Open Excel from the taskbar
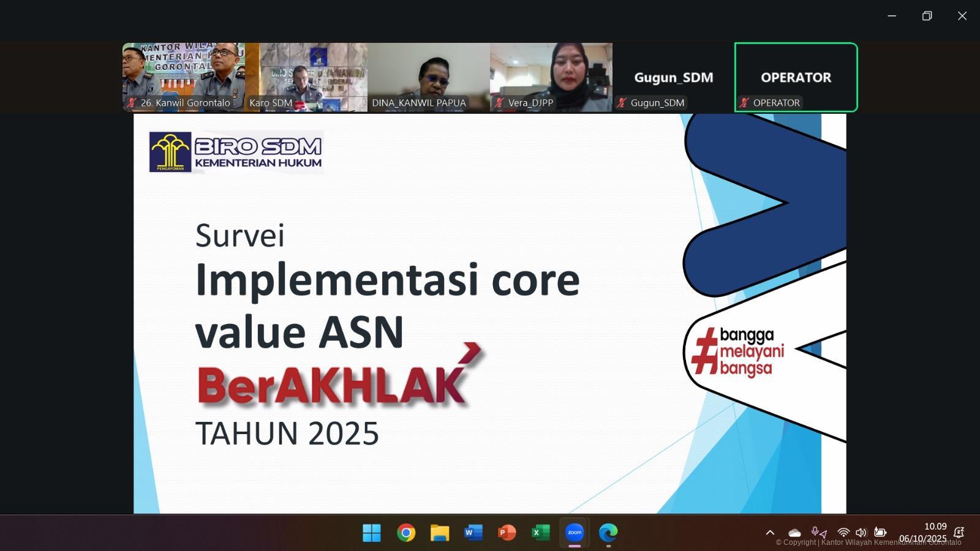Viewport: 980px width, 551px height. (x=540, y=533)
